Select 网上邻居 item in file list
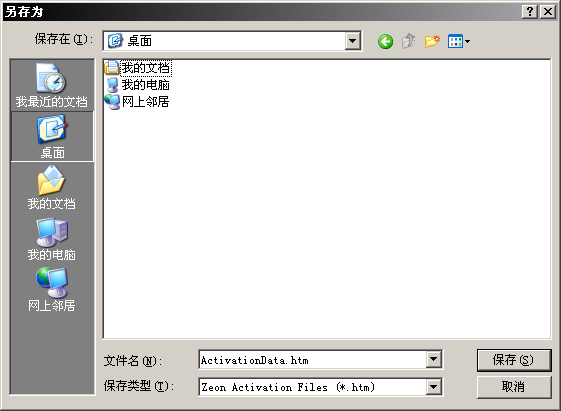Image resolution: width=561 pixels, height=411 pixels. pyautogui.click(x=137, y=102)
